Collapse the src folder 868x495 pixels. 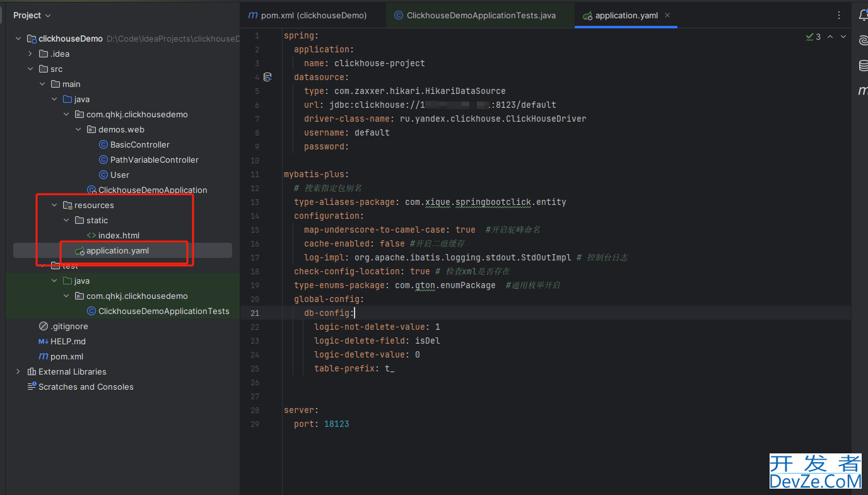pyautogui.click(x=30, y=69)
